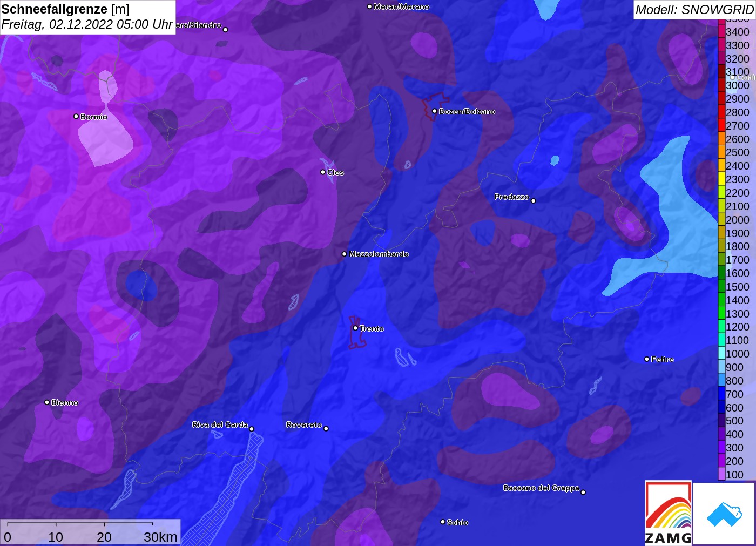Click the legend value 1000
The height and width of the screenshot is (546, 756).
pos(738,354)
